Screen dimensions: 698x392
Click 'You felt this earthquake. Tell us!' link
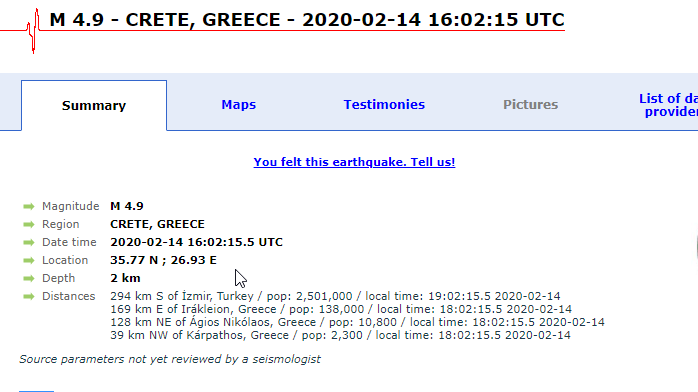pyautogui.click(x=354, y=162)
